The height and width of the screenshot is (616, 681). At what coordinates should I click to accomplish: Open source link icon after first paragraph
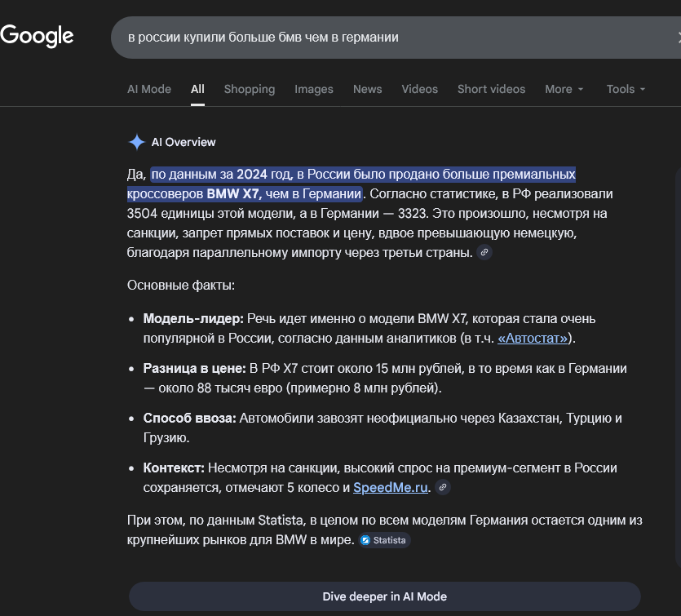pyautogui.click(x=484, y=253)
